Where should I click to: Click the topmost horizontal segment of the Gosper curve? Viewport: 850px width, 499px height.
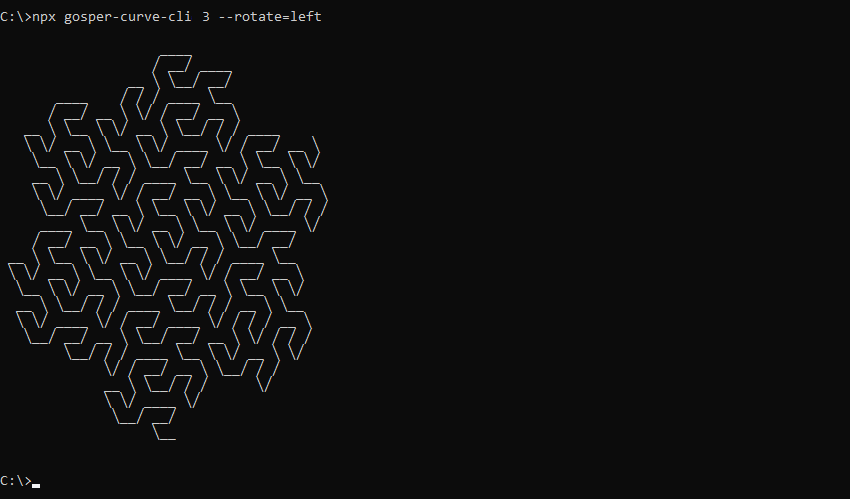[175, 55]
